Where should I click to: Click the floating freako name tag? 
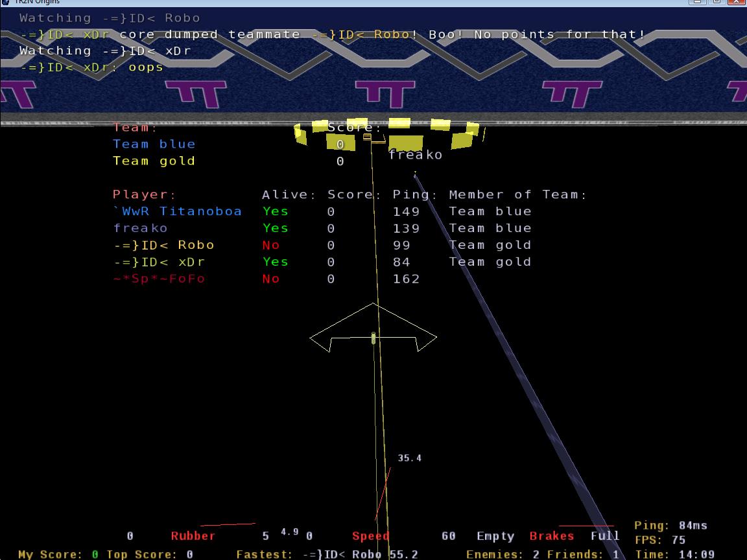pyautogui.click(x=415, y=155)
